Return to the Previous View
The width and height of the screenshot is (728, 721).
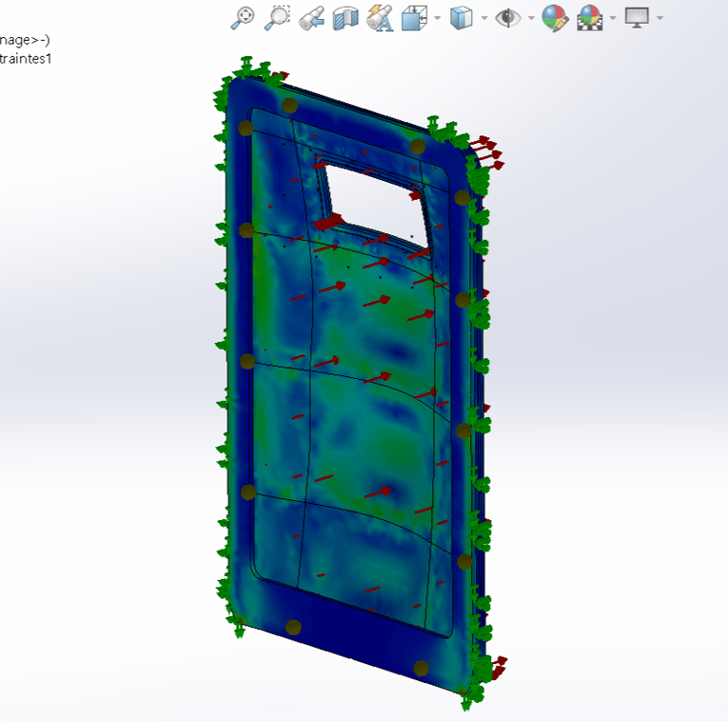[x=312, y=18]
